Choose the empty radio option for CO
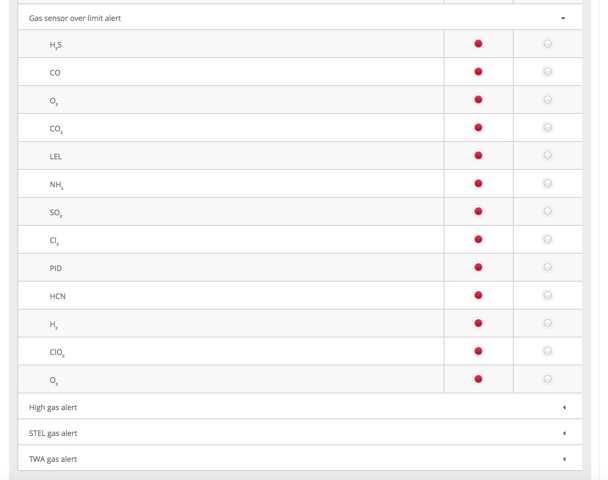The image size is (608, 480). coord(547,72)
